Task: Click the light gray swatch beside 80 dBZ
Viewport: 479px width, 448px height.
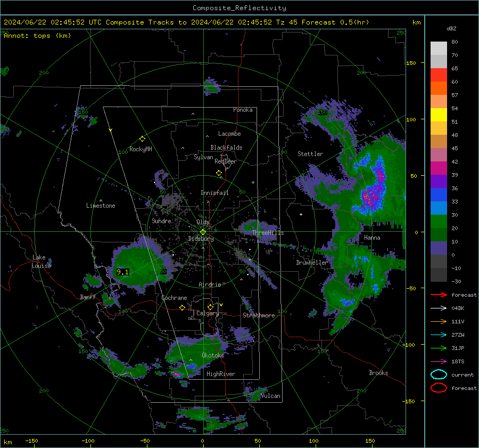Action: click(439, 48)
